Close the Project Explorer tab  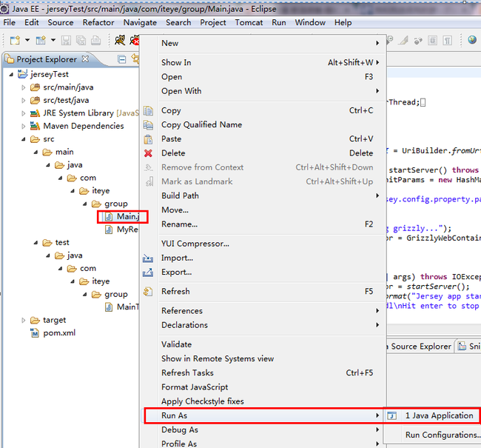(x=85, y=58)
